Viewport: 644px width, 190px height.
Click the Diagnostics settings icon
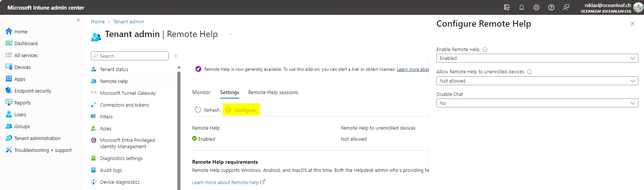pyautogui.click(x=94, y=158)
